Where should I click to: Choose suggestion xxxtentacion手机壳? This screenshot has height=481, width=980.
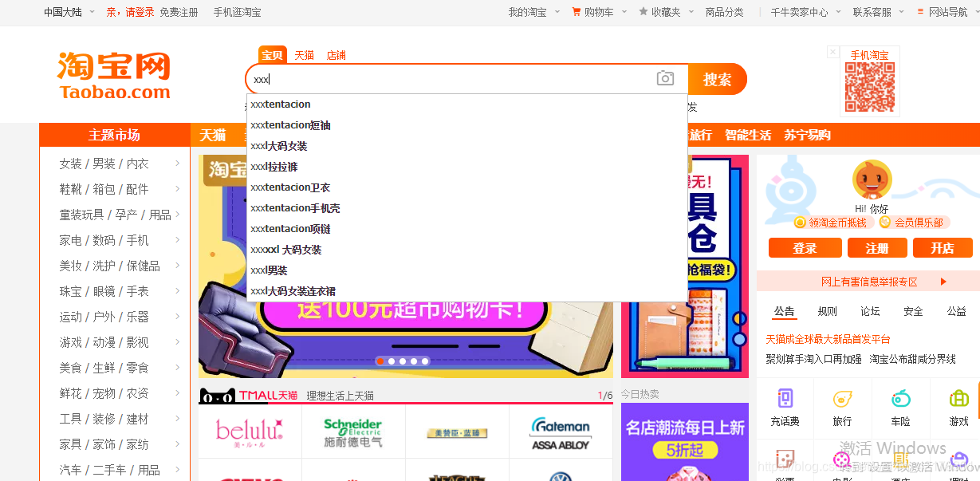click(467, 208)
